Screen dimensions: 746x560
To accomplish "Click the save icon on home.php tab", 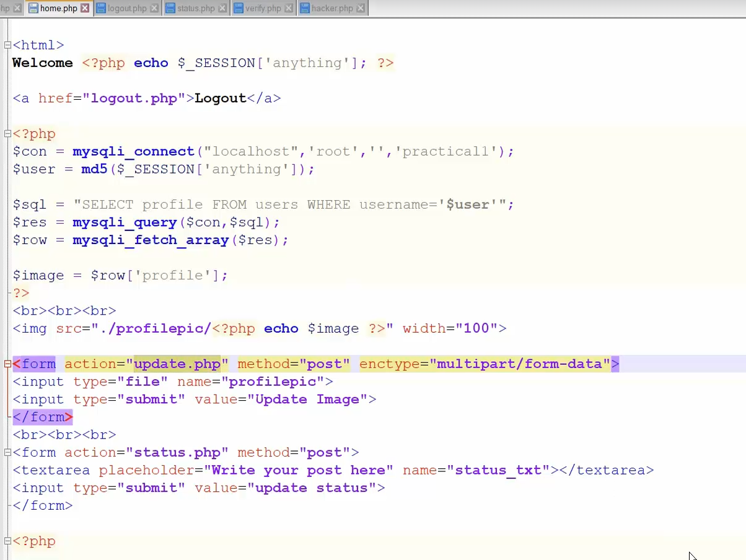I will 33,9.
